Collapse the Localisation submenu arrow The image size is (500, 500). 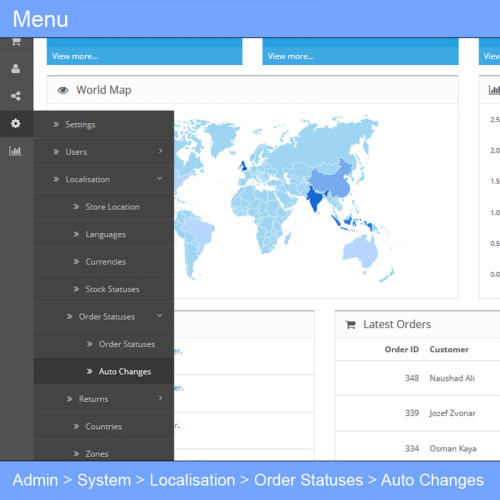point(160,178)
